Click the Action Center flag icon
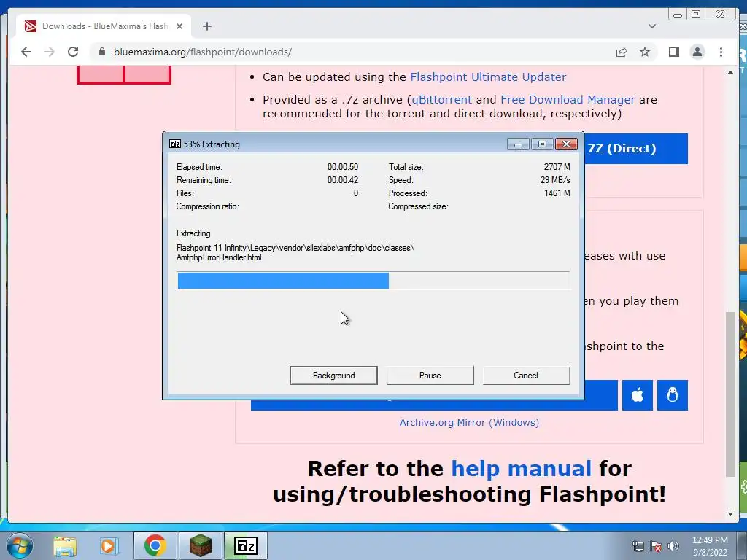Screen dimensions: 747x560 pyautogui.click(x=656, y=546)
